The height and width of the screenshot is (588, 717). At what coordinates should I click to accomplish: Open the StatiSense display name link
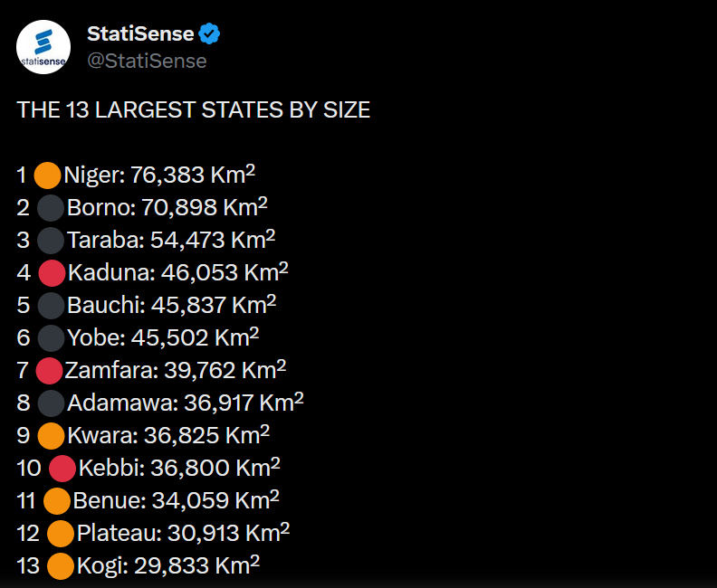click(140, 34)
